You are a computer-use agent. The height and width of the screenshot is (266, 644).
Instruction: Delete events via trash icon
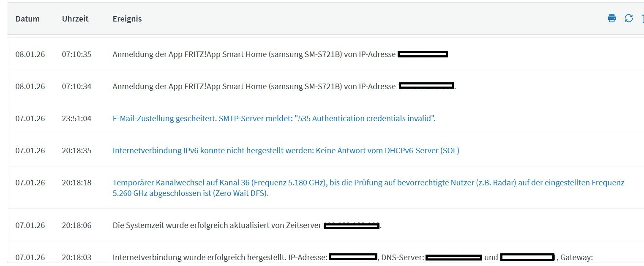tap(642, 18)
